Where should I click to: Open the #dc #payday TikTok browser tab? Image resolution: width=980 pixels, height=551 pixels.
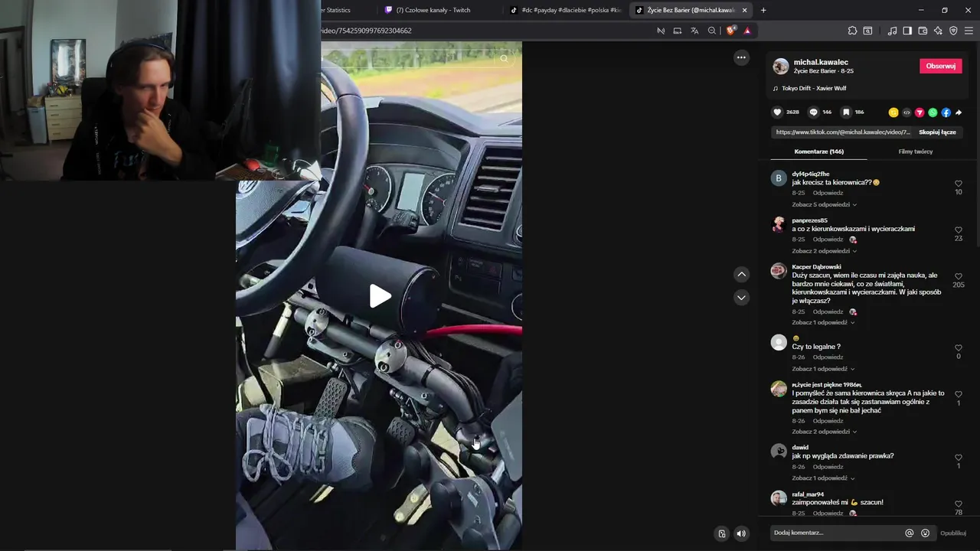[x=567, y=10]
